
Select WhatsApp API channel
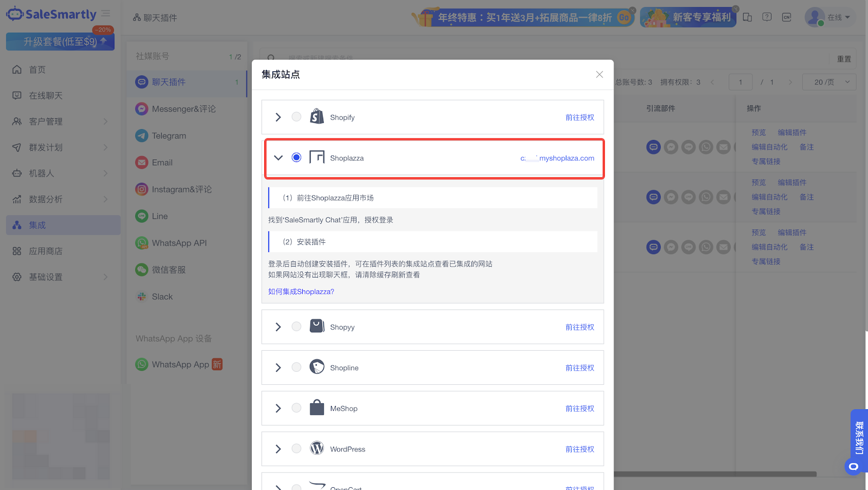click(187, 243)
